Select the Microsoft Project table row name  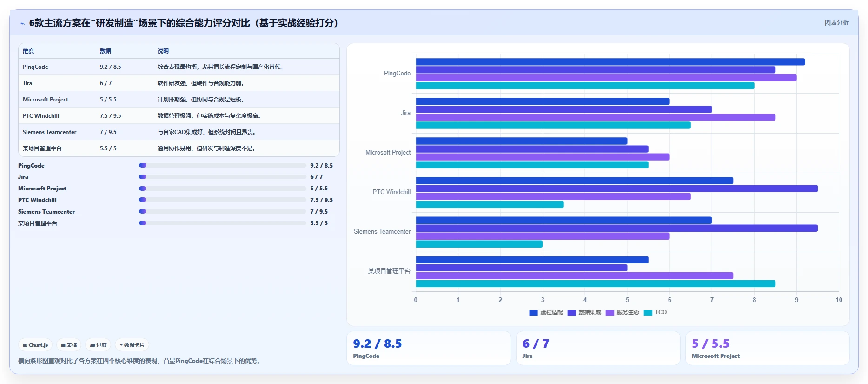pos(46,100)
